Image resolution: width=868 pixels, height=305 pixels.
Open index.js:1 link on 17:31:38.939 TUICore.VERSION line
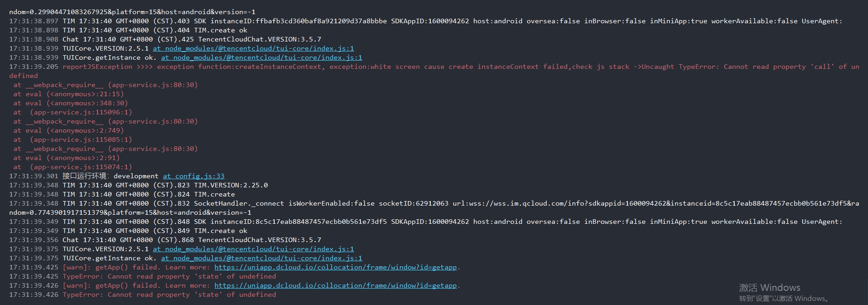click(x=253, y=48)
